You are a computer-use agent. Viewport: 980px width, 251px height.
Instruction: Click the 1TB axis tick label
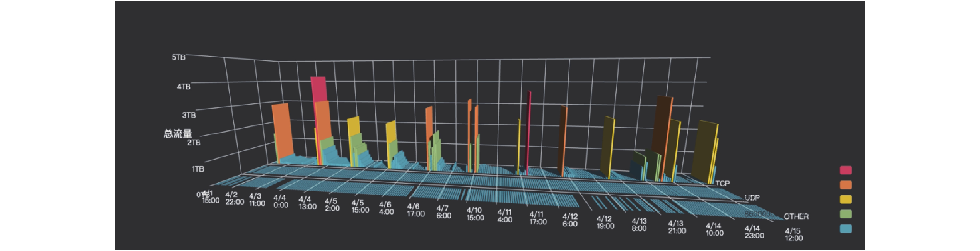pyautogui.click(x=198, y=169)
